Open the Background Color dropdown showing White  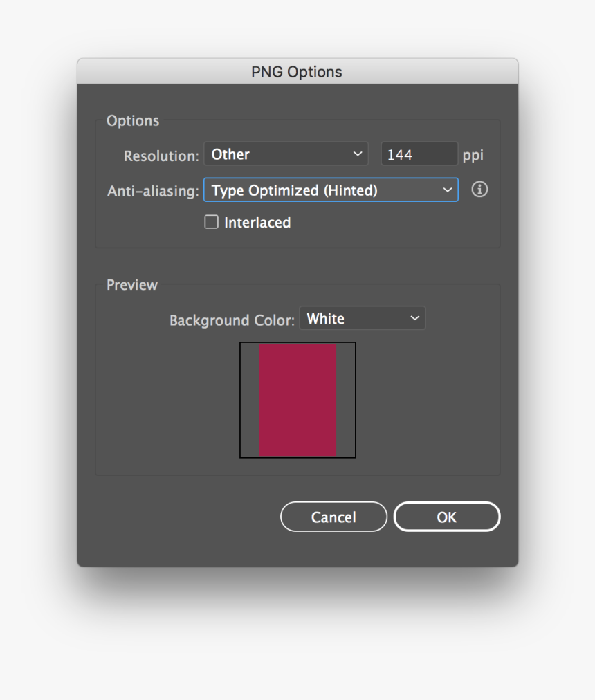click(x=362, y=318)
